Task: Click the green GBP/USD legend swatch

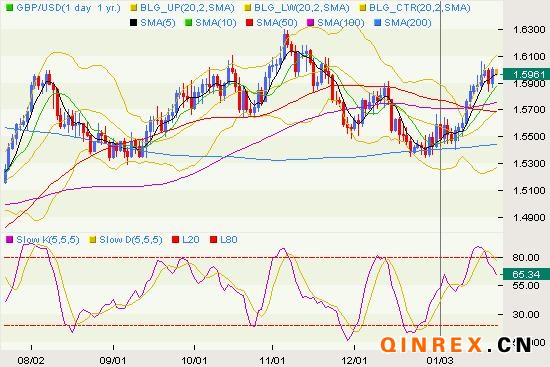Action: 10,8
